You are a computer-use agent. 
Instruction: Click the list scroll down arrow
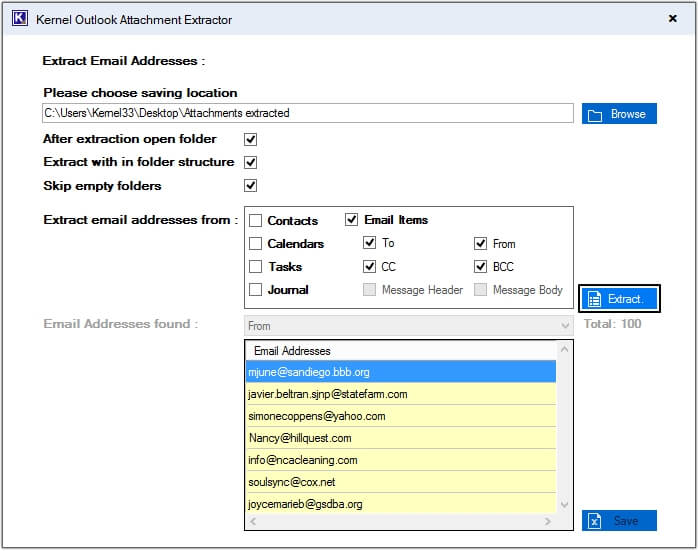[564, 505]
